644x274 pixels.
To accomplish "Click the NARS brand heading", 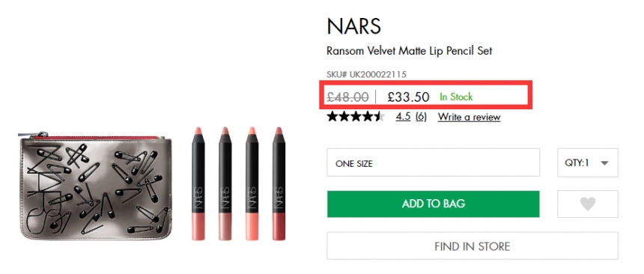I will coord(354,26).
